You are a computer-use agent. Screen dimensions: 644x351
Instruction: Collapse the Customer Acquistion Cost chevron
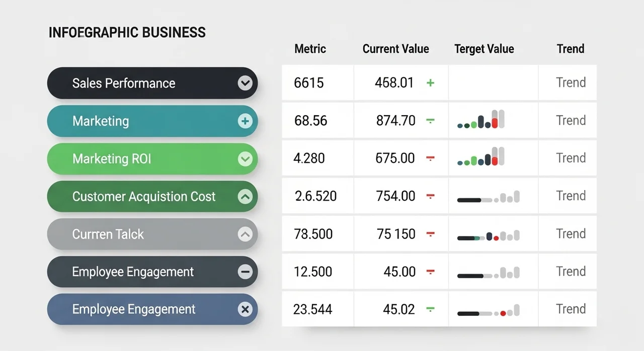[x=245, y=197]
